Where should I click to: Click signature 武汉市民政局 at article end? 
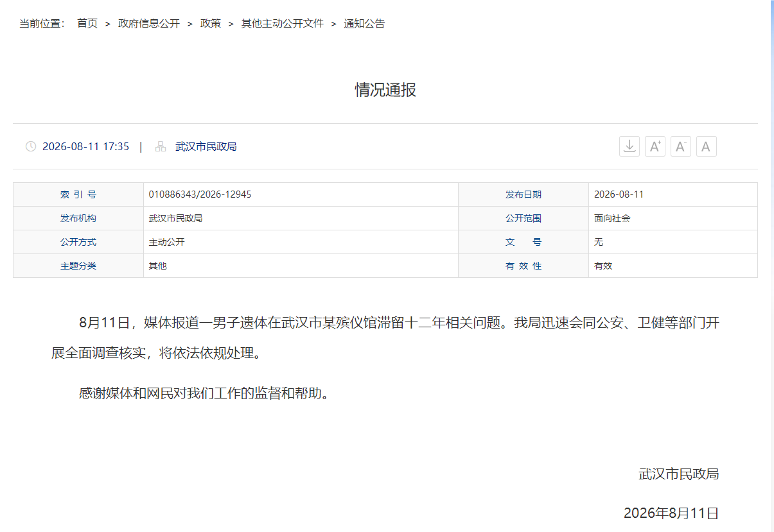[x=679, y=474]
